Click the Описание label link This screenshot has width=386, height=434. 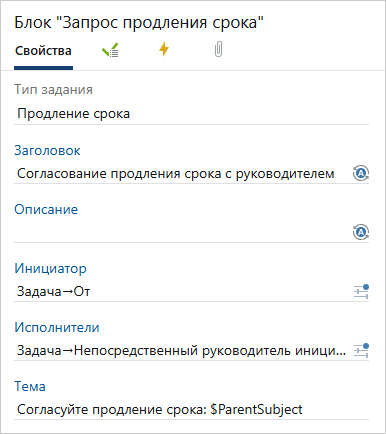coord(46,210)
